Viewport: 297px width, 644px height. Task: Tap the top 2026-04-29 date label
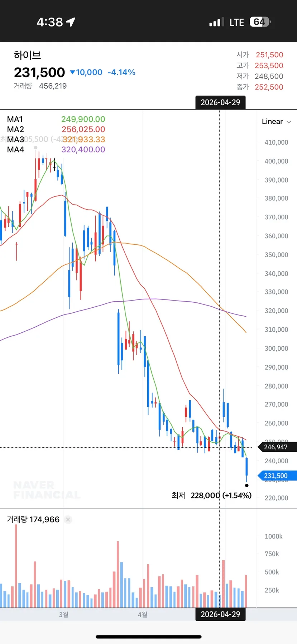[x=220, y=103]
